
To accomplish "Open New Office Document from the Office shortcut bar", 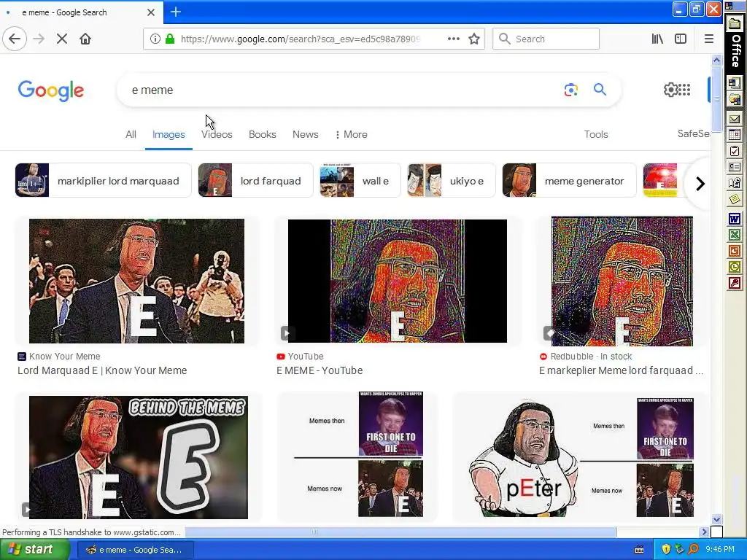I will 735,83.
